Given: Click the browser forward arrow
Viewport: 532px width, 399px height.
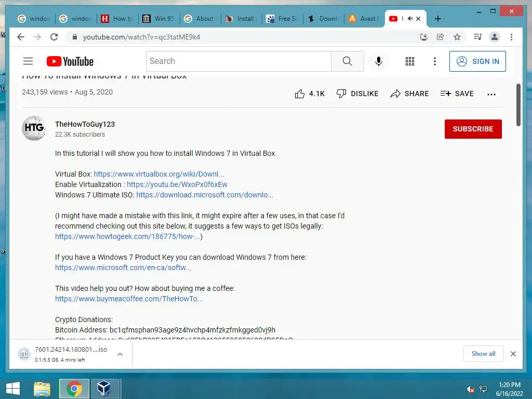Looking at the screenshot, I should 37,37.
